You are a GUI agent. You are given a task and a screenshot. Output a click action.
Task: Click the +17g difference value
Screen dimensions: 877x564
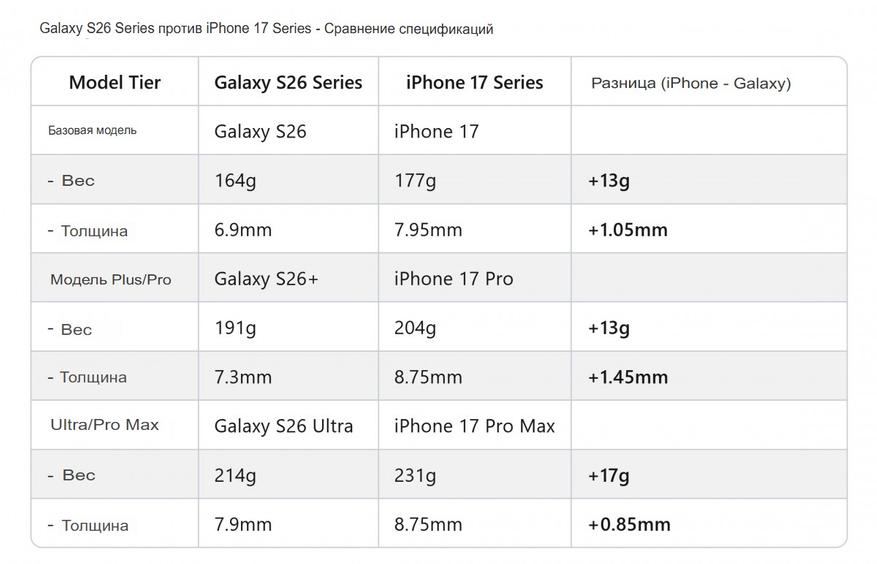point(608,475)
